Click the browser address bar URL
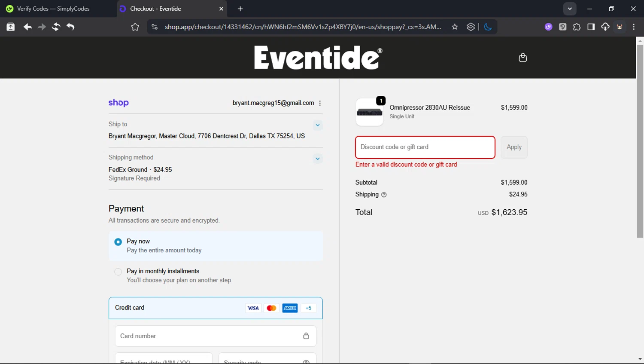Image resolution: width=644 pixels, height=364 pixels. point(303,27)
